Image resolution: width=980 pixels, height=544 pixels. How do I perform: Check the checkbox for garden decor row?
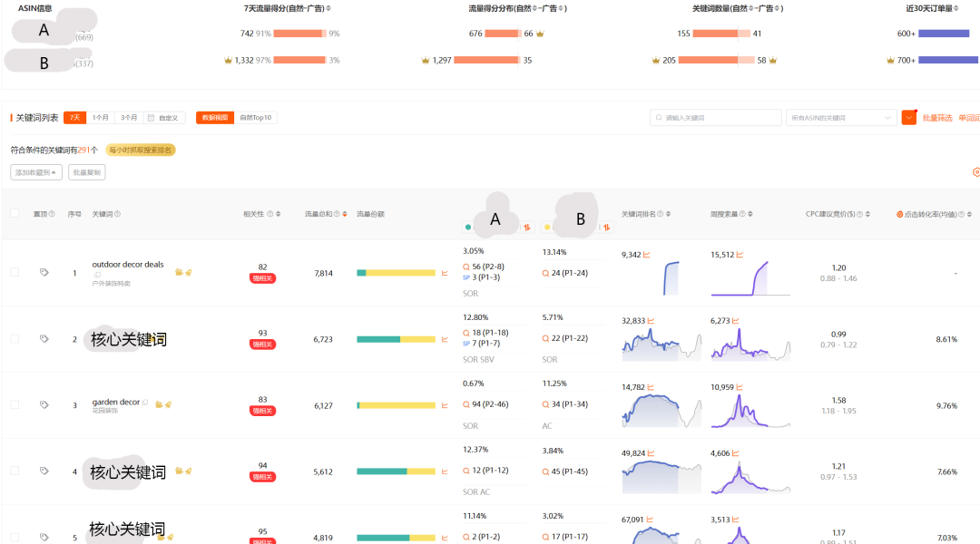click(x=14, y=404)
